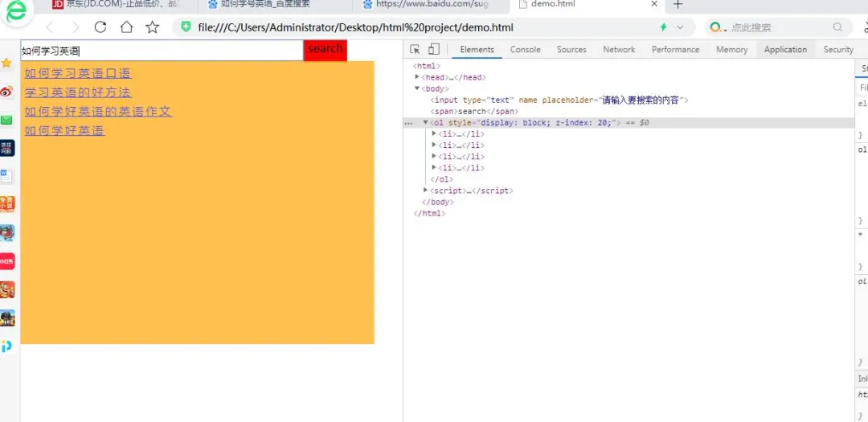
Task: Bookmark page with the star icon
Action: pos(152,27)
